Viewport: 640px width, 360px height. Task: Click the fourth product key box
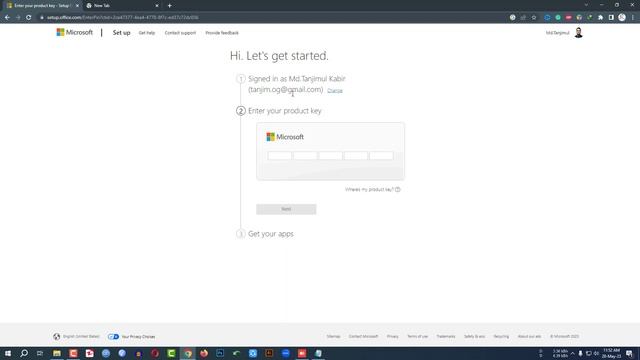(x=356, y=156)
